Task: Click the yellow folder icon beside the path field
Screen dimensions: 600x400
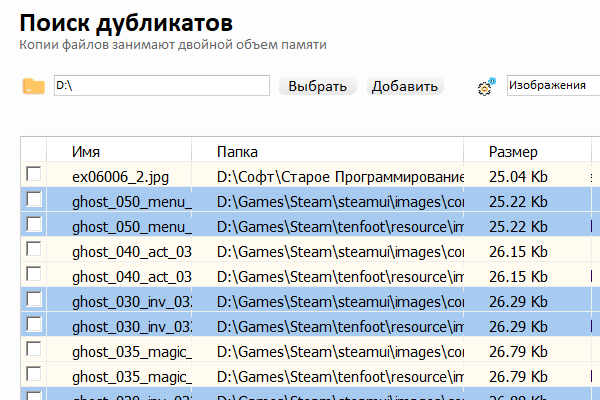Action: (x=33, y=86)
